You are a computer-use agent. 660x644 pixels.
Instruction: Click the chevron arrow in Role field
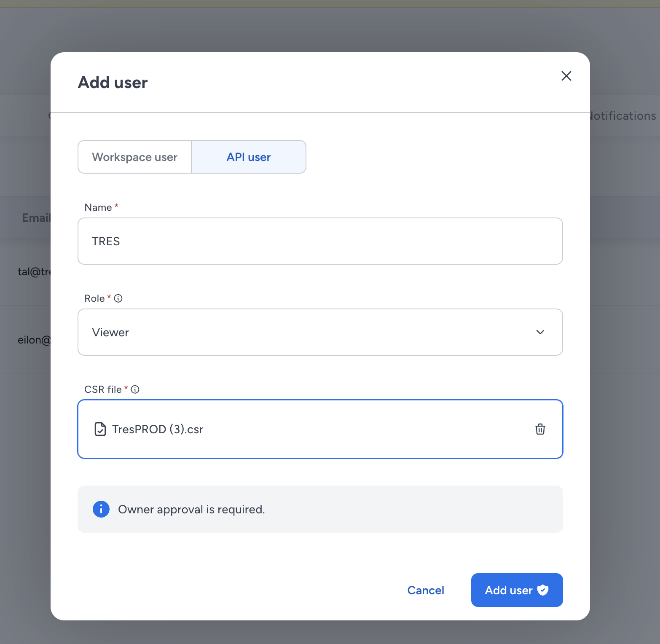540,332
